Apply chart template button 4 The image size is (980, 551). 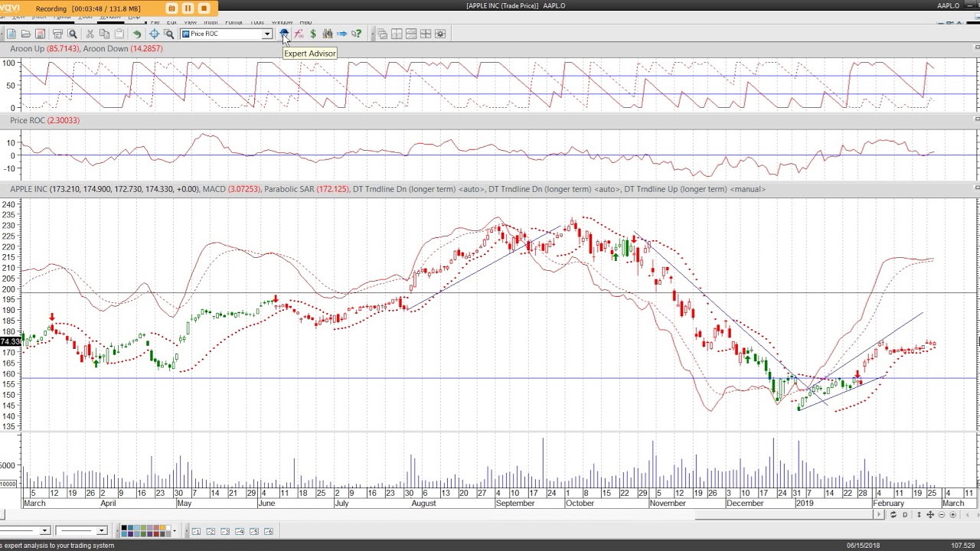point(240,531)
